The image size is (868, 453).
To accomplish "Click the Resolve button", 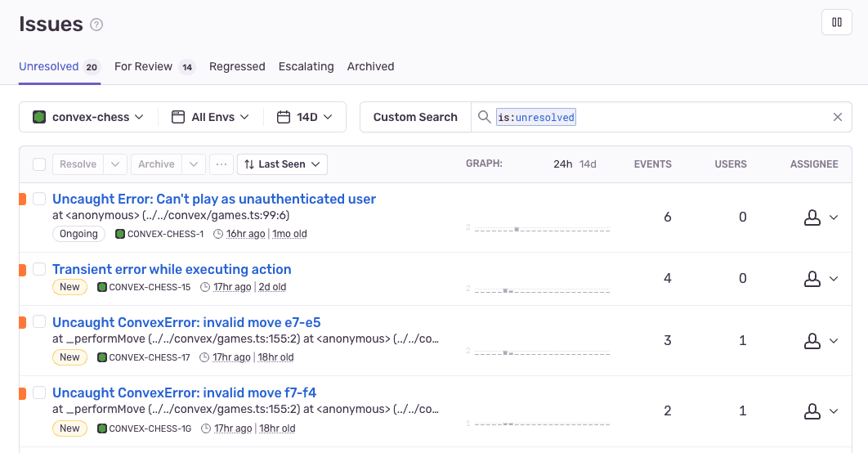I will tap(78, 164).
